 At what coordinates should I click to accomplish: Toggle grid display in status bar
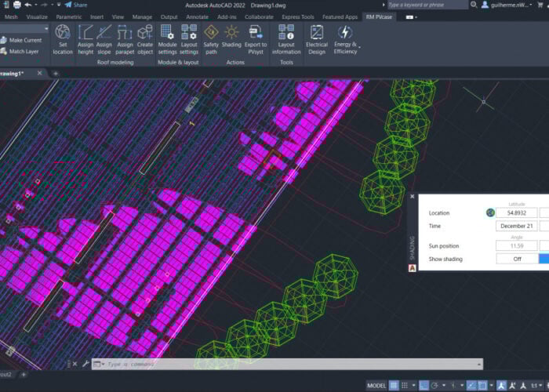coord(394,385)
